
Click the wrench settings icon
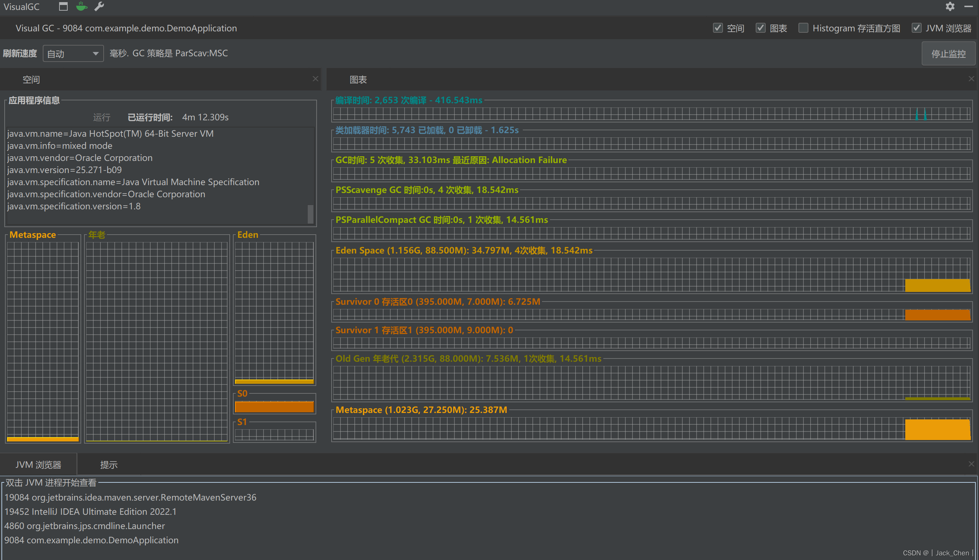point(99,6)
